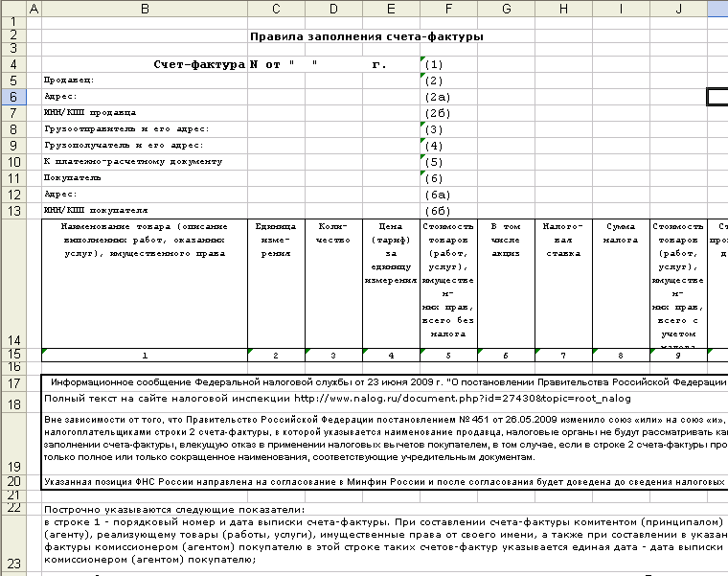Click cell with '(4)' marker
Screen dimensions: 728x576
click(x=448, y=146)
